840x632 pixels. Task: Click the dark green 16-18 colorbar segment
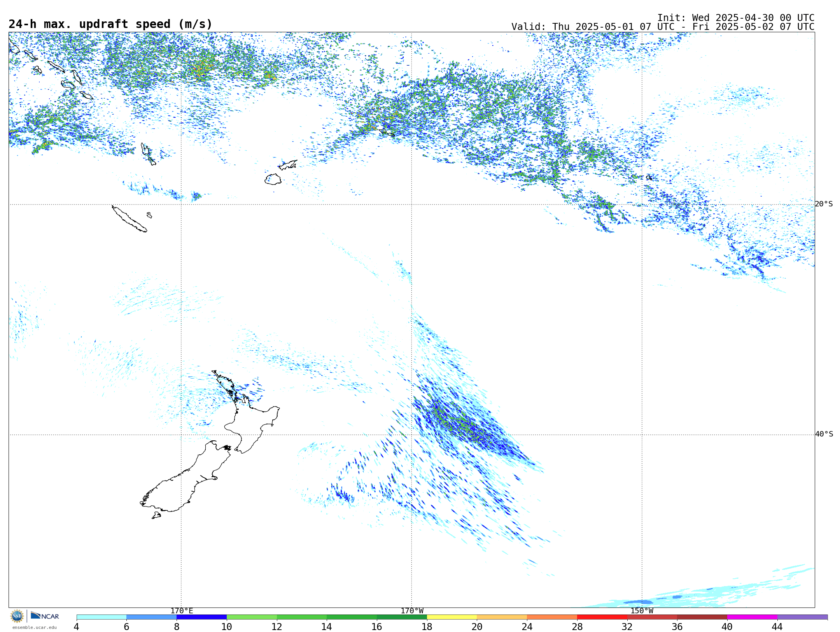pos(402,617)
